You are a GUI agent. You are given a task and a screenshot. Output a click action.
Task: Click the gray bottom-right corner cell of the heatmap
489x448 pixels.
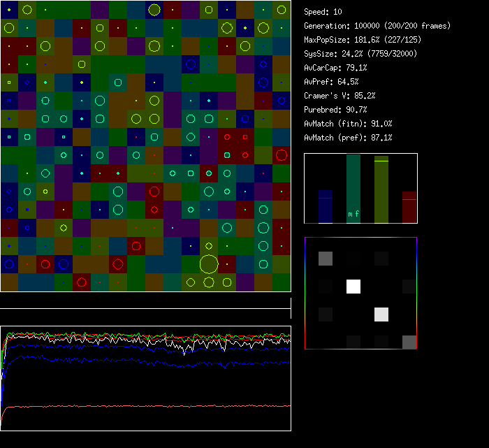409,342
